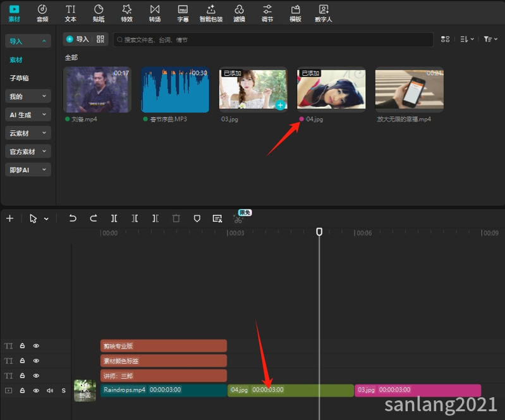Lock the main video track

pyautogui.click(x=22, y=390)
